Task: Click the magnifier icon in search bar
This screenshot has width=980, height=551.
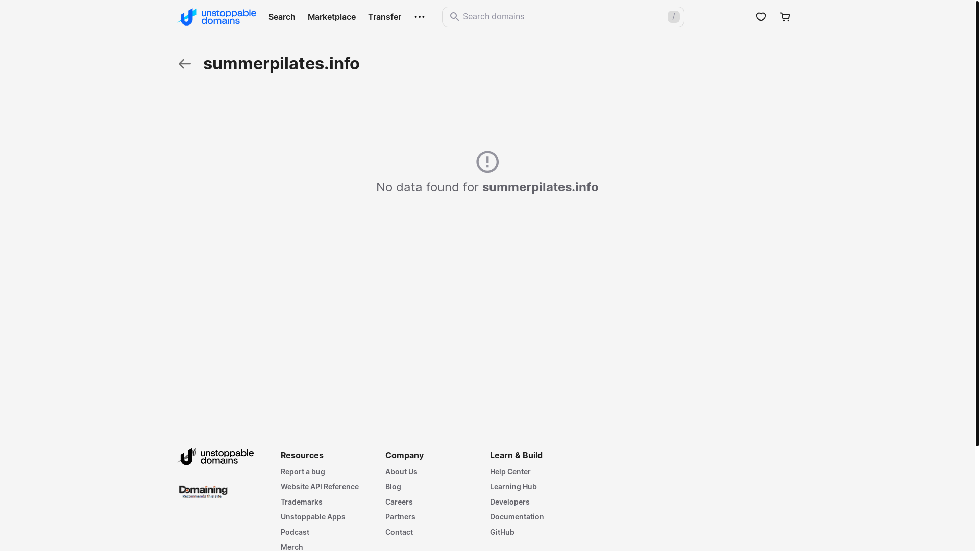Action: click(x=454, y=17)
